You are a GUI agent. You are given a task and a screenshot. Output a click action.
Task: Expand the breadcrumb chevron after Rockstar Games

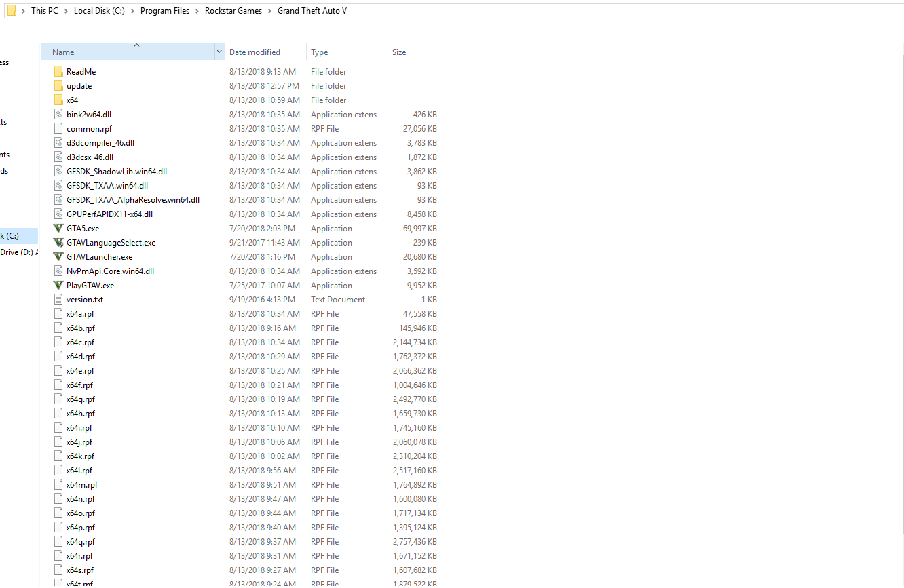click(269, 11)
